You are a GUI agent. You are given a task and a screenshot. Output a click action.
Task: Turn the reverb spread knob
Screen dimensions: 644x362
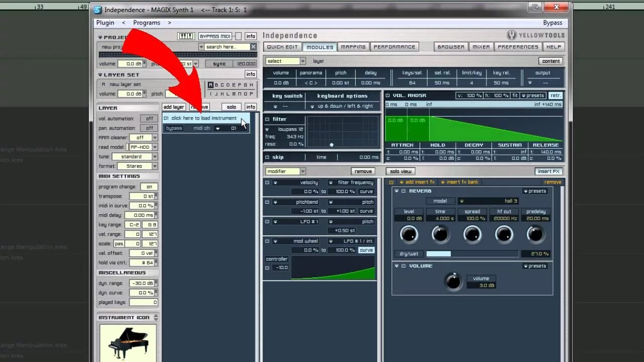(x=472, y=234)
